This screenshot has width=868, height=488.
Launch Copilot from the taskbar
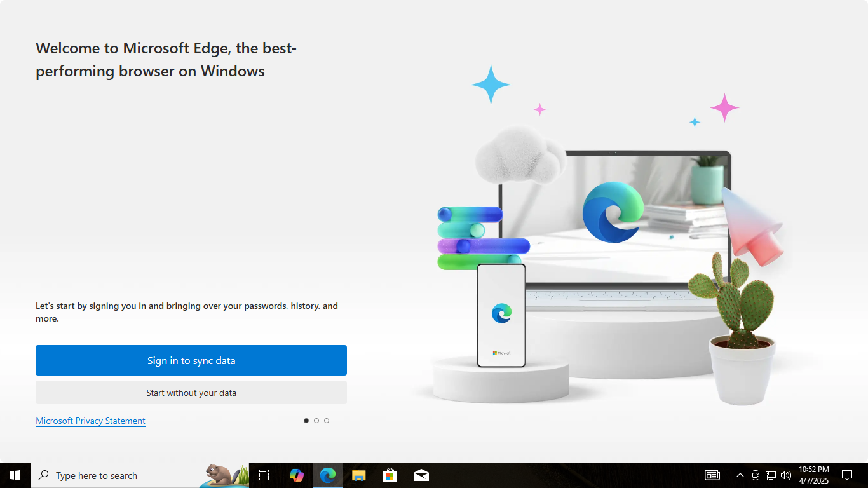pyautogui.click(x=297, y=475)
